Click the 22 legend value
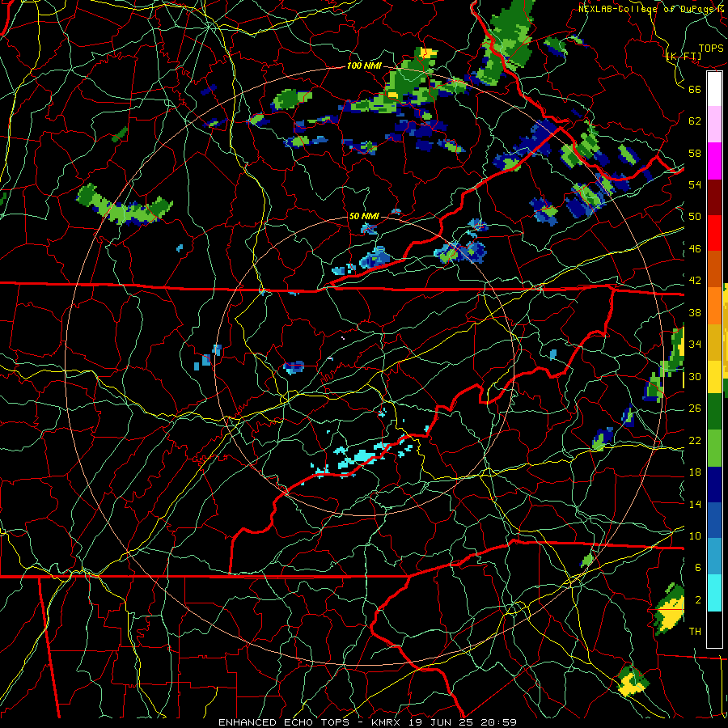 [x=695, y=440]
